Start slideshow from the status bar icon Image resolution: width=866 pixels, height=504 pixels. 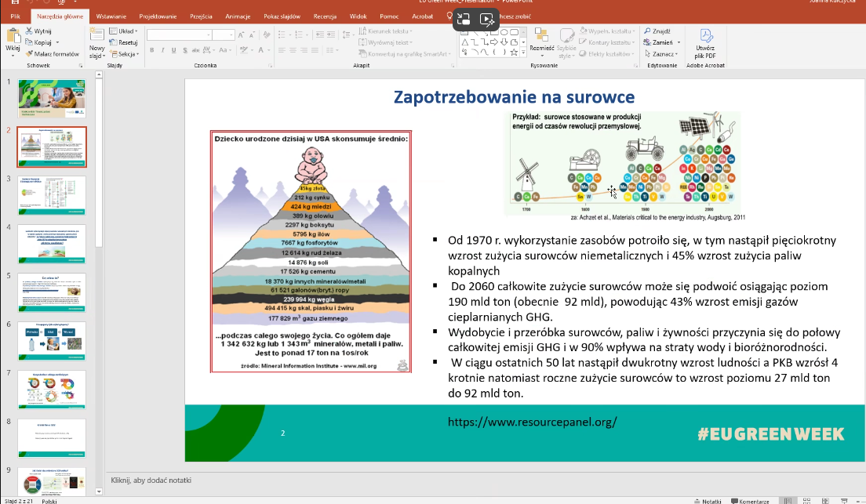pos(844,501)
